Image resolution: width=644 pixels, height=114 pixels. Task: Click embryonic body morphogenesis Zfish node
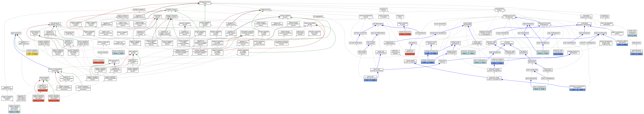(558, 52)
